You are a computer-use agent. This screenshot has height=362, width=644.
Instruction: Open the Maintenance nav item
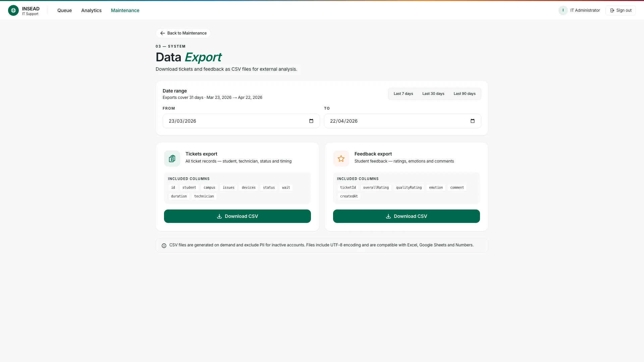(125, 10)
